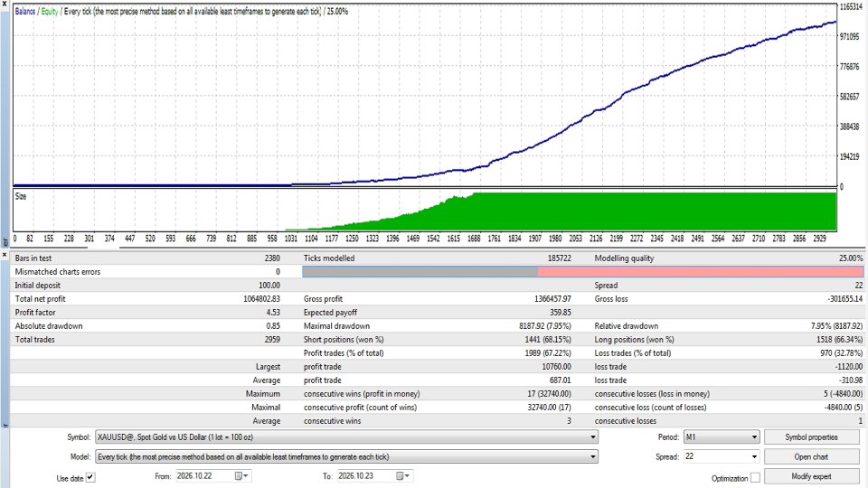Viewport: 868px width, 488px height.
Task: Click the green Size volume area chart
Action: (x=561, y=213)
